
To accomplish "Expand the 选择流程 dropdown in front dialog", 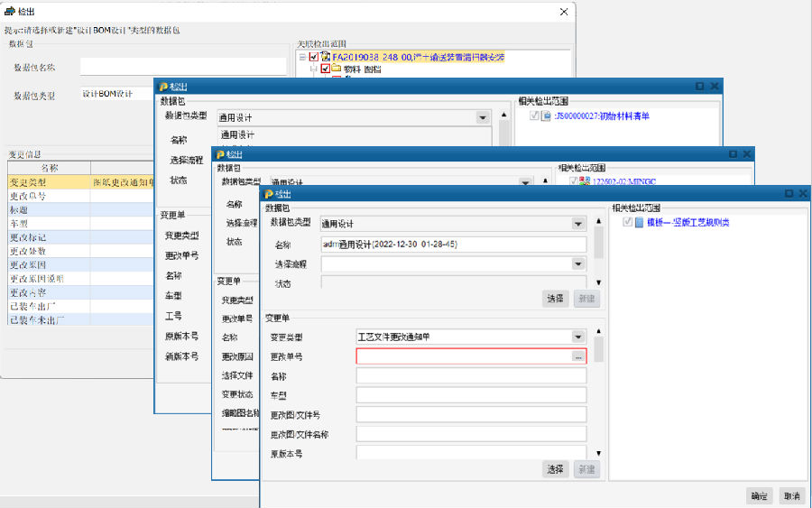I will coord(577,264).
